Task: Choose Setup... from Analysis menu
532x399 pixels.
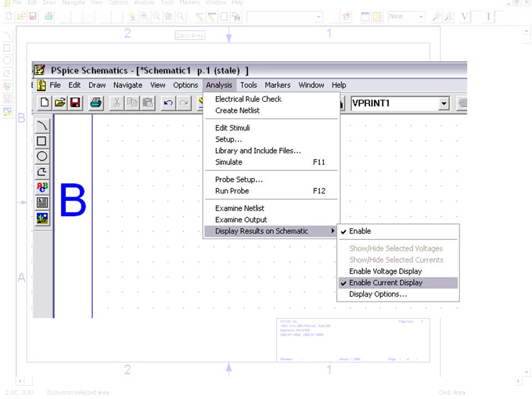Action: tap(271, 140)
